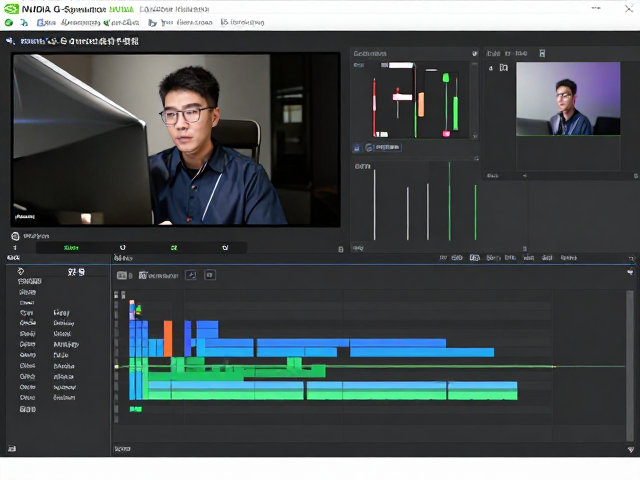Image resolution: width=640 pixels, height=480 pixels.
Task: Click the green slider handle in levels graph
Action: pyautogui.click(x=446, y=78)
